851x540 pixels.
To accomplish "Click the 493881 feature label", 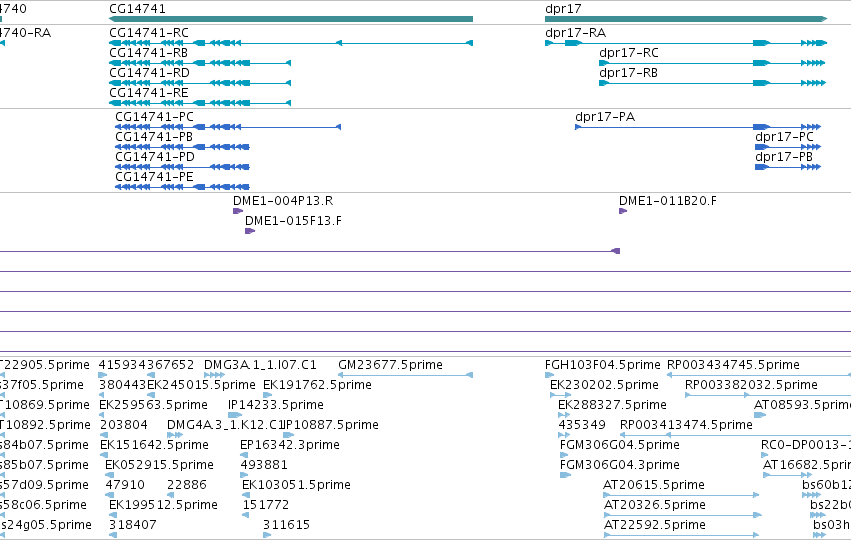I will point(264,465).
